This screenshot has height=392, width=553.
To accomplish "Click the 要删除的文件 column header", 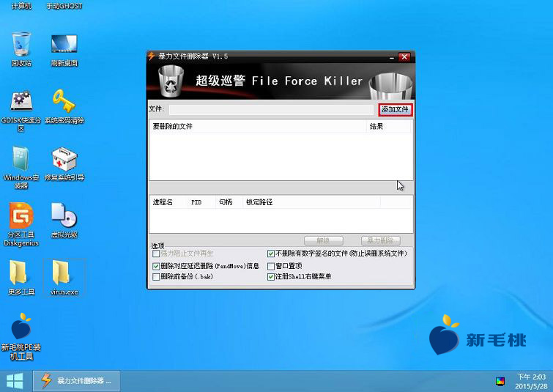I will click(x=258, y=126).
